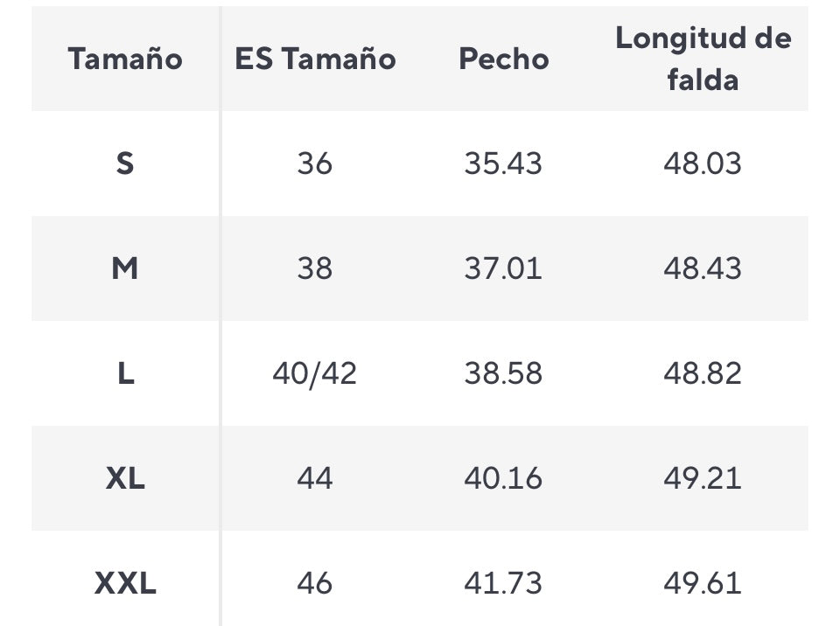Click ES size 36 cell

point(315,163)
